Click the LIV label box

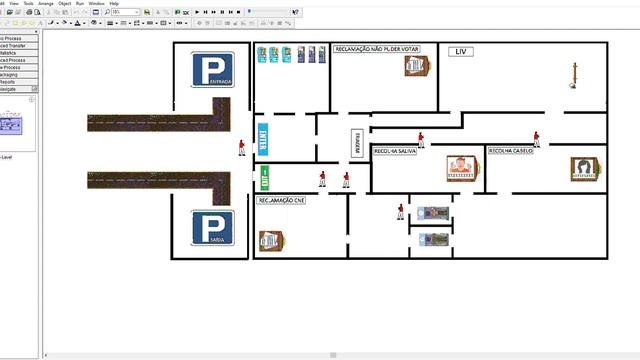tap(461, 52)
